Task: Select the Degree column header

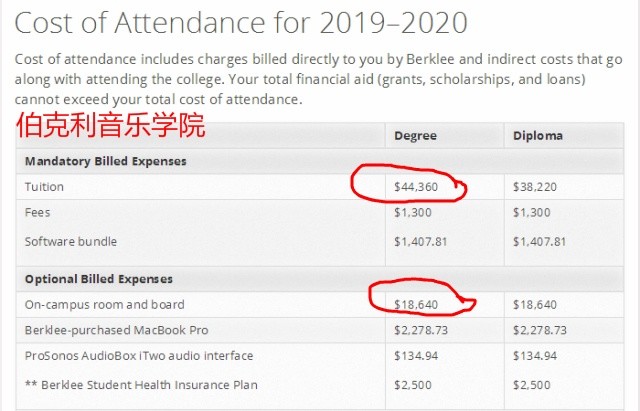Action: (415, 136)
